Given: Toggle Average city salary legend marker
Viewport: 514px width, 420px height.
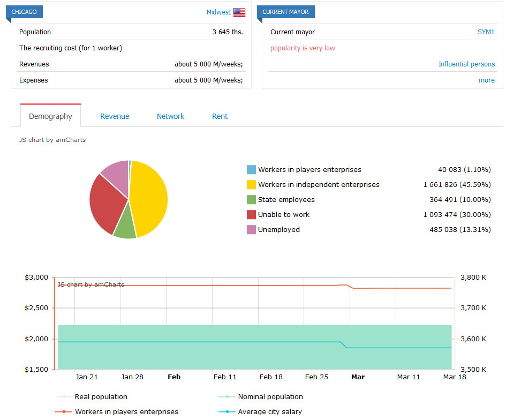Looking at the screenshot, I should pos(227,411).
